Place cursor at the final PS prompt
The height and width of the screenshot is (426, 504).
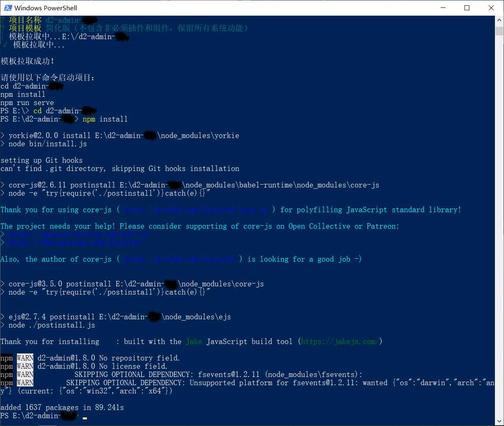84,417
